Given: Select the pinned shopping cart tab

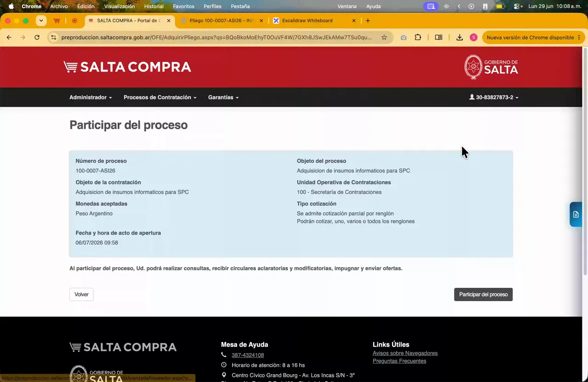Looking at the screenshot, I should click(57, 21).
